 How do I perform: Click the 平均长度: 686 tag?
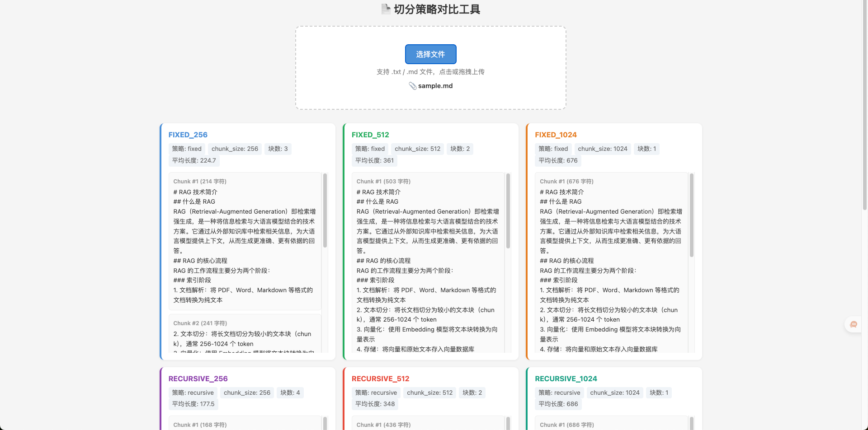[558, 404]
